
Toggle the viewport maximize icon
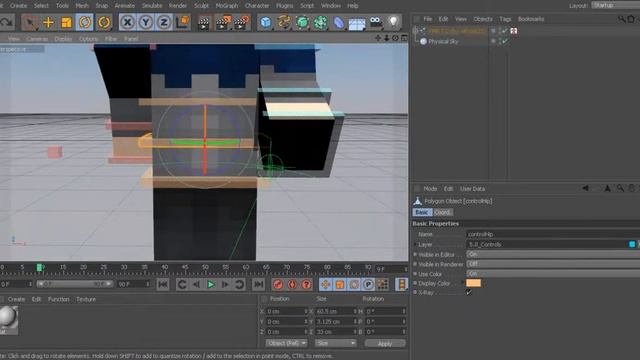(404, 38)
